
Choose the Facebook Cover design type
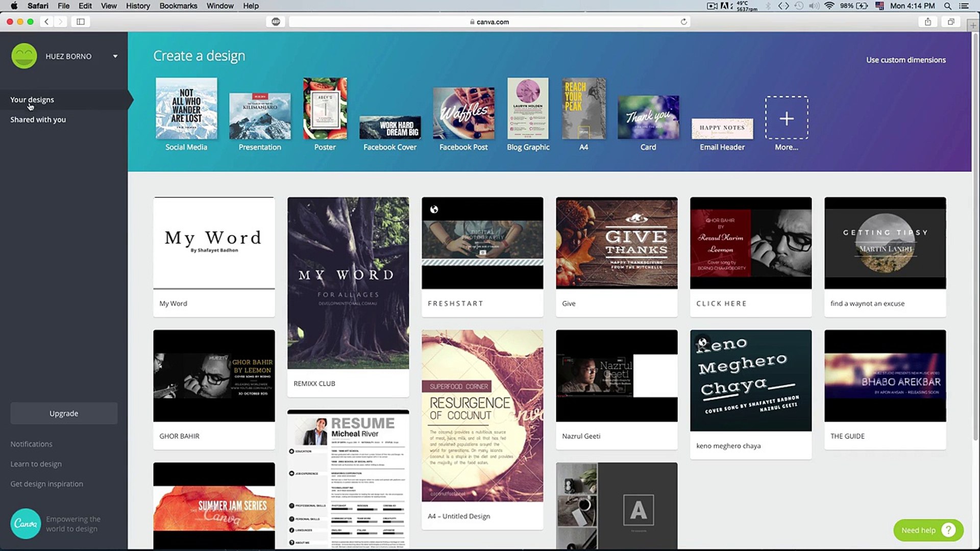pyautogui.click(x=390, y=128)
